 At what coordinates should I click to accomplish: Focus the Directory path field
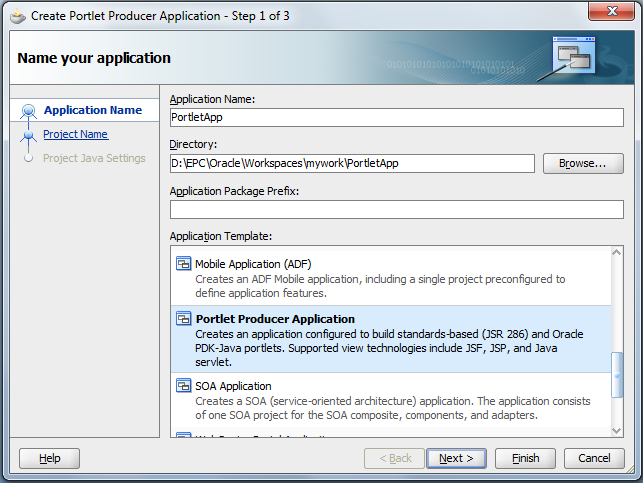(352, 163)
